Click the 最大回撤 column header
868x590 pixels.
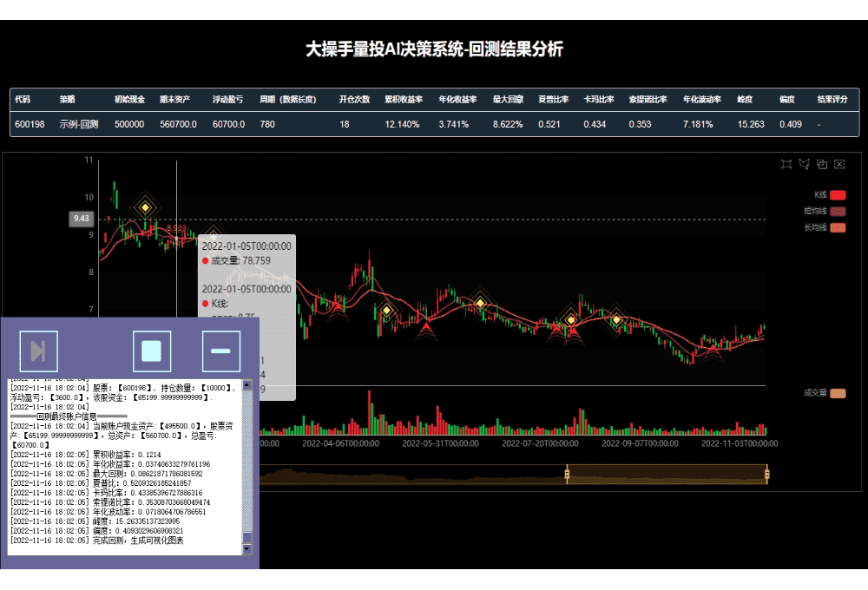[x=508, y=100]
